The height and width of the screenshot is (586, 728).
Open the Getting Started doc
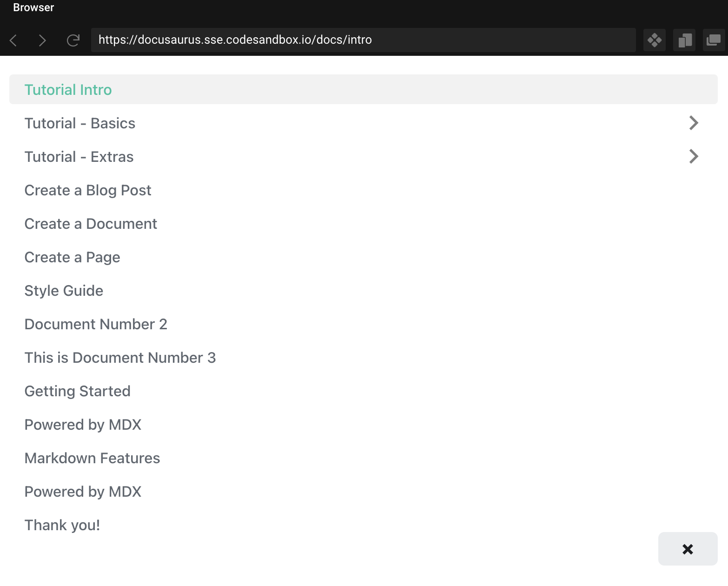click(77, 391)
